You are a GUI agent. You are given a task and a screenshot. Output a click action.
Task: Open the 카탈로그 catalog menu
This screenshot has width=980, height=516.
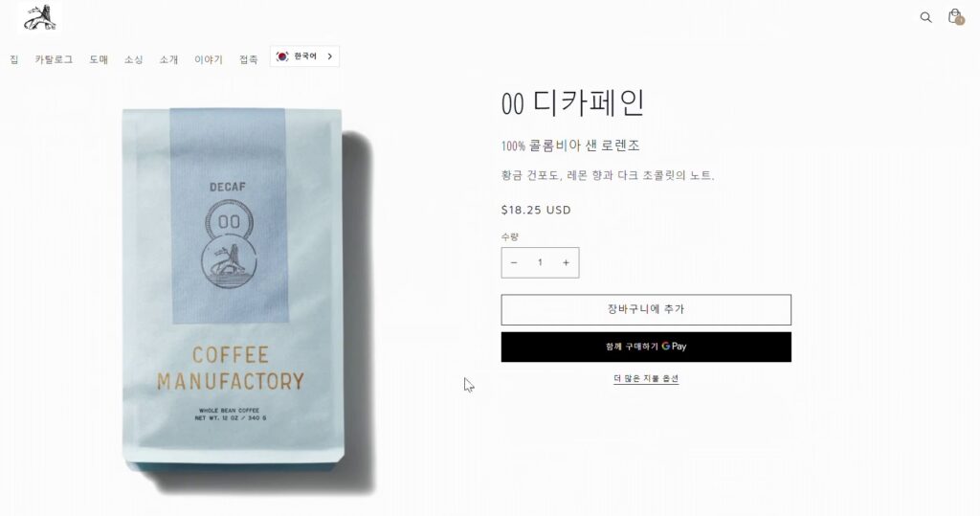[x=54, y=59]
